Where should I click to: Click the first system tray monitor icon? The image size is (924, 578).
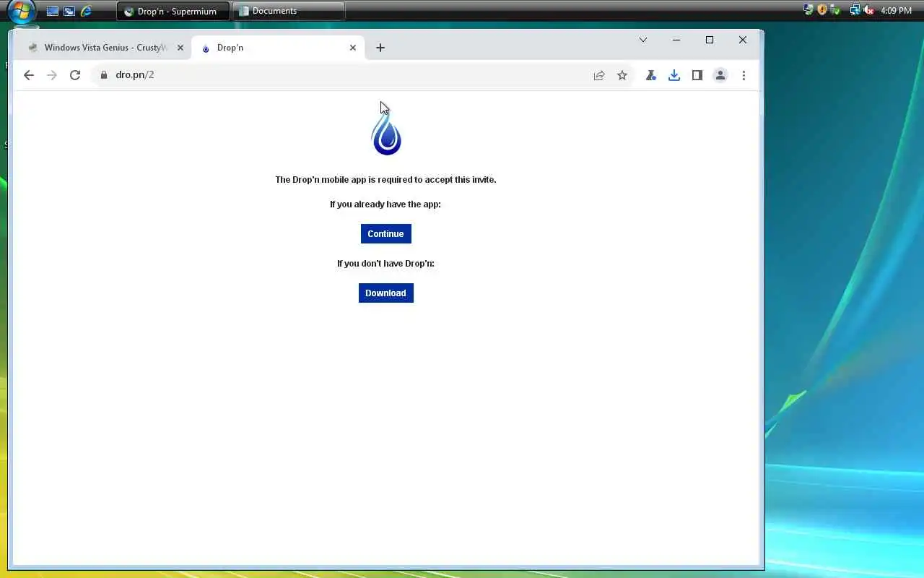point(809,10)
